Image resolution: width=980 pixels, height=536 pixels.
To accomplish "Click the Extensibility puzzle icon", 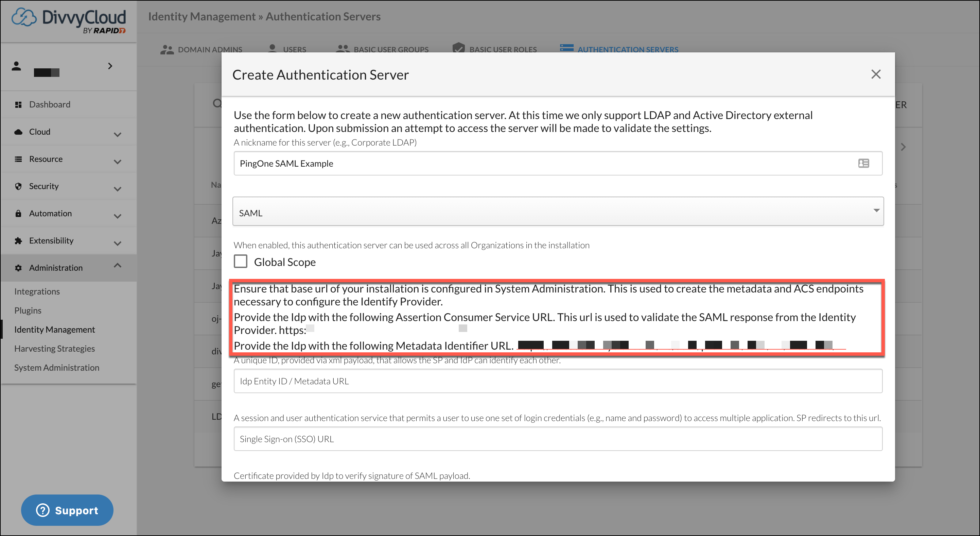I will click(x=18, y=240).
